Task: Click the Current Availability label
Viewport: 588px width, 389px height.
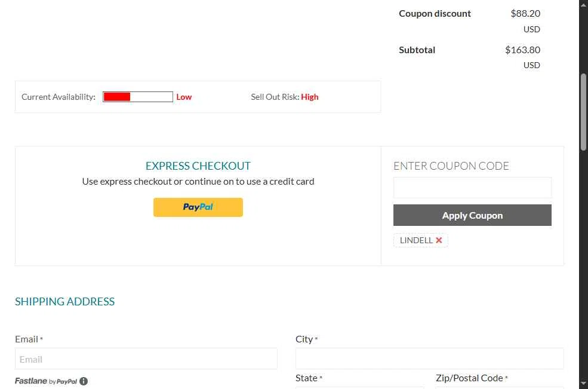Action: pos(59,97)
